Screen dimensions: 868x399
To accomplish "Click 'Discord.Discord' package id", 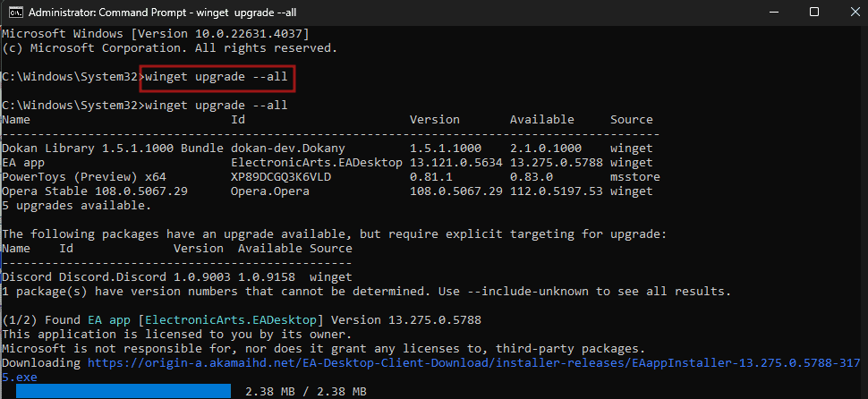I will pyautogui.click(x=113, y=276).
